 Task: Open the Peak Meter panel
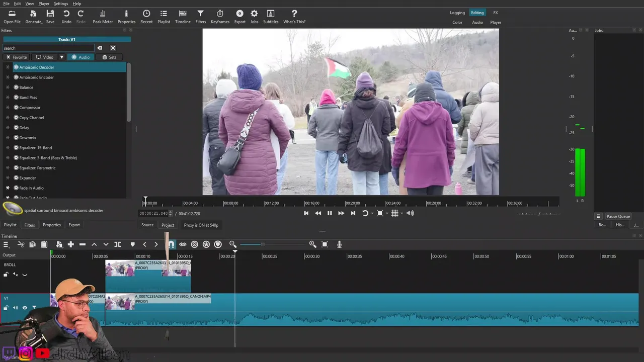103,17
